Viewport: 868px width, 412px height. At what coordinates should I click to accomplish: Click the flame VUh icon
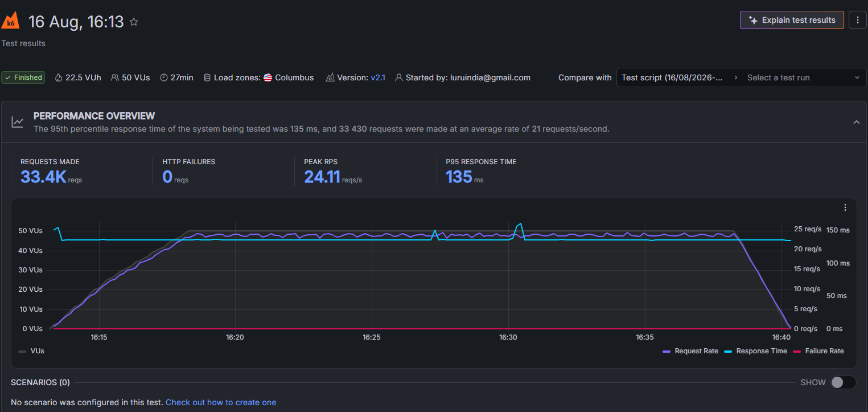click(x=59, y=77)
